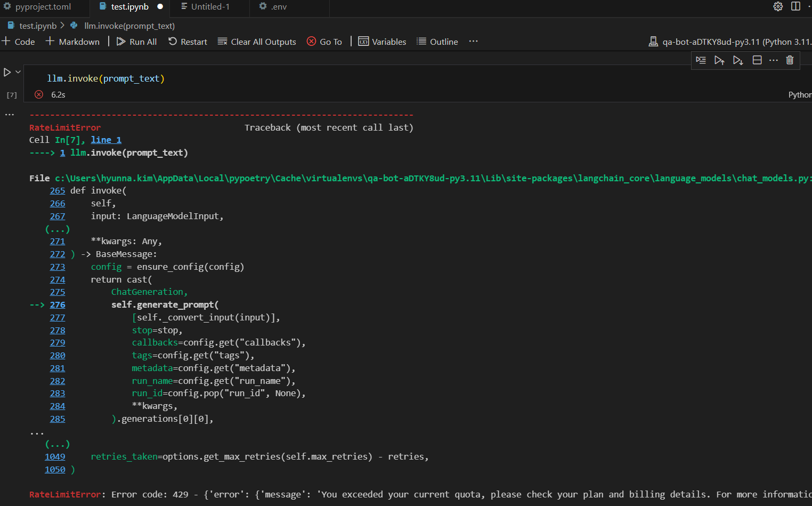Open settings gear icon at top right
Viewport: 812px width, 506px height.
pyautogui.click(x=778, y=6)
